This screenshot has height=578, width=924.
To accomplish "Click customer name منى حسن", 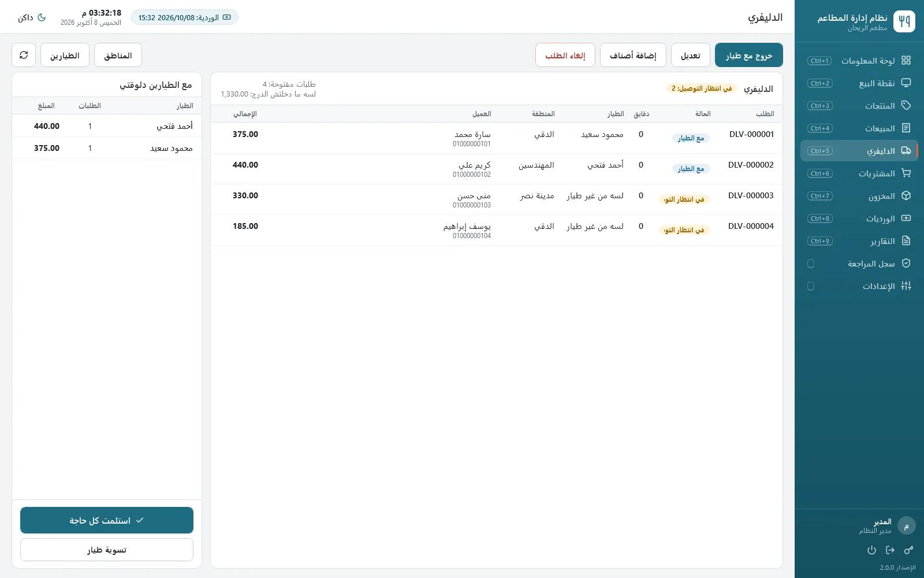I will (x=474, y=195).
